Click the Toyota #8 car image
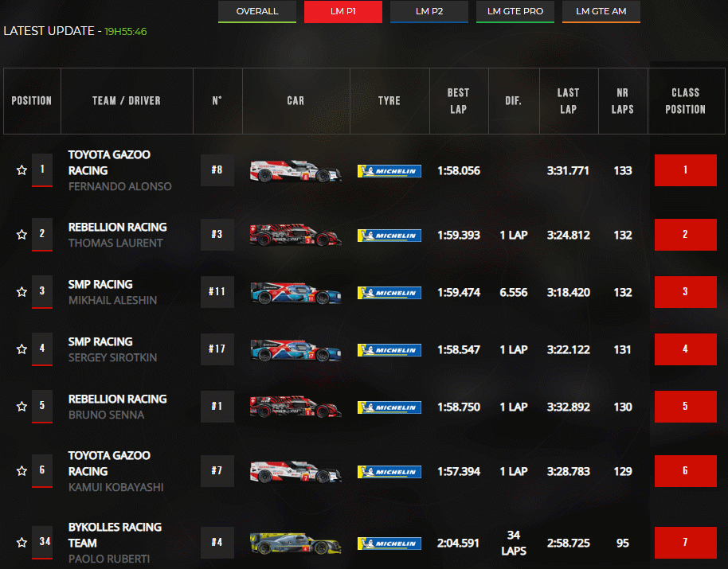Image resolution: width=728 pixels, height=569 pixels. 296,171
